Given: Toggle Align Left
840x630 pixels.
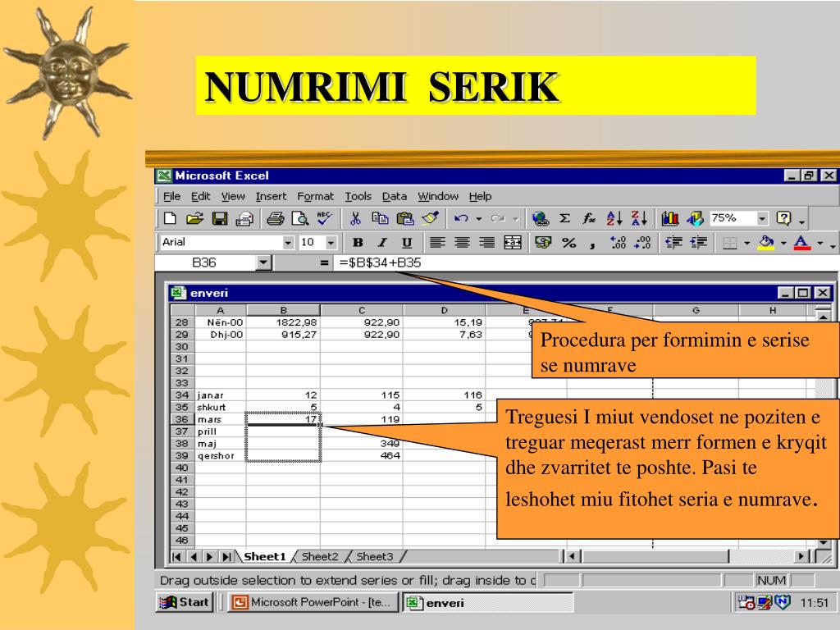Looking at the screenshot, I should tap(437, 243).
